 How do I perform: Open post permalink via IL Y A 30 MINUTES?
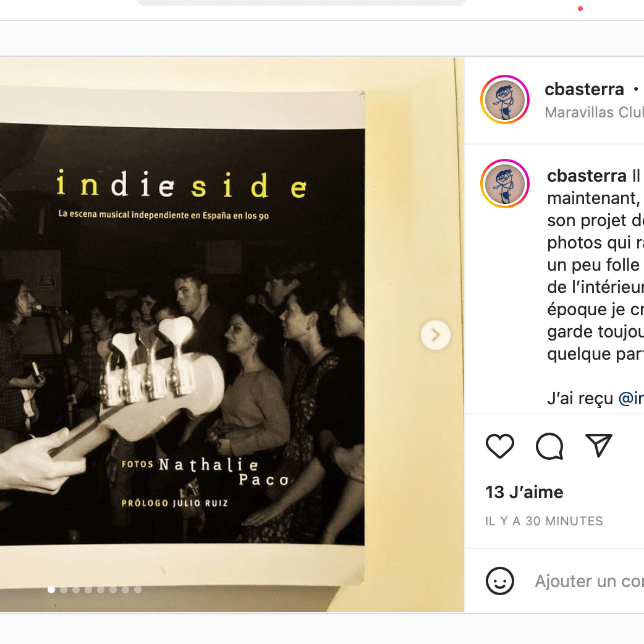(x=544, y=521)
